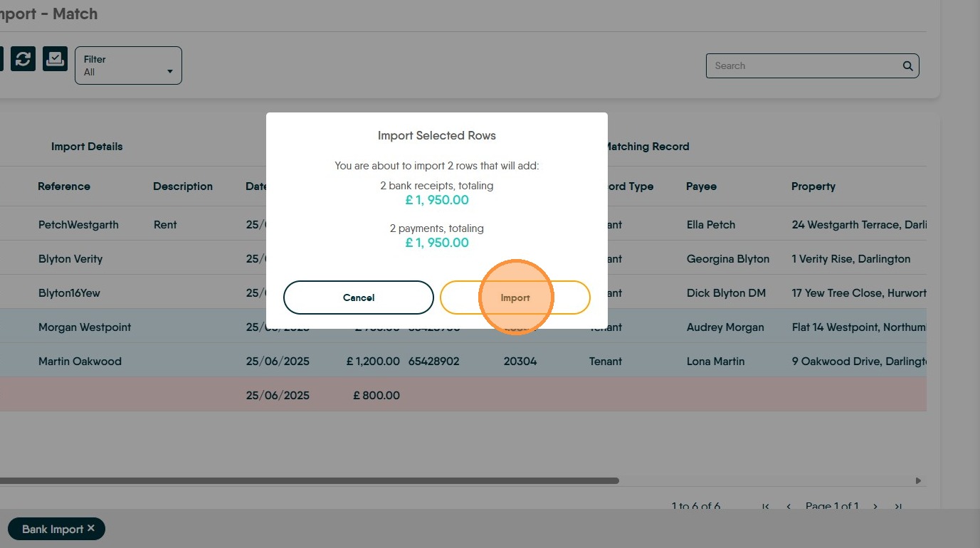Click the Property column header

pyautogui.click(x=813, y=186)
